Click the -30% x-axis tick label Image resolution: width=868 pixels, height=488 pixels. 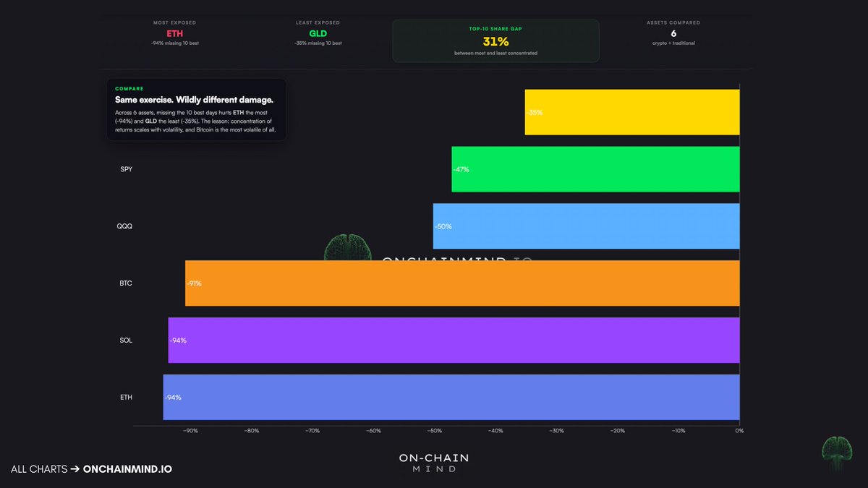point(557,431)
